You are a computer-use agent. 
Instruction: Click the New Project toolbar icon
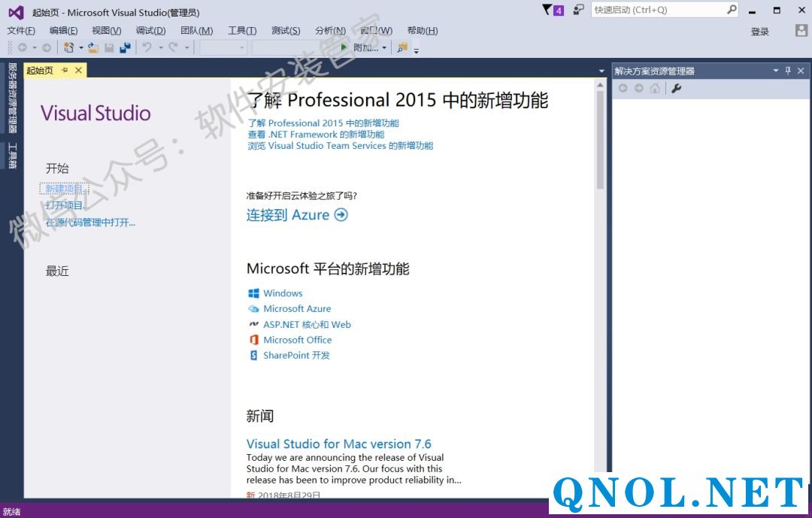(68, 47)
